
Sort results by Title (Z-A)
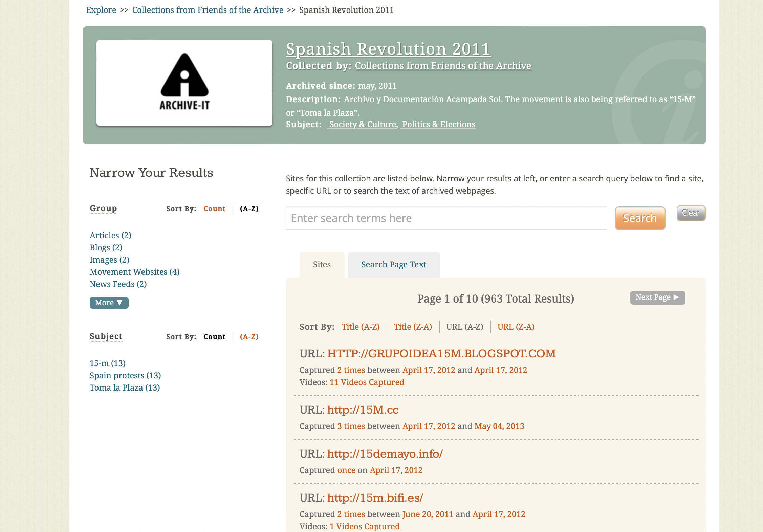[x=413, y=327]
